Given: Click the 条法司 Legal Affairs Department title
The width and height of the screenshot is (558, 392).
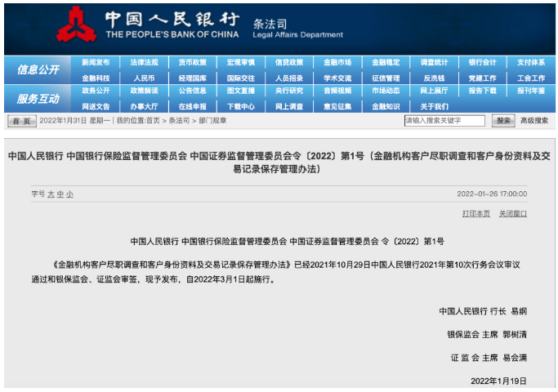Looking at the screenshot, I should tap(298, 29).
